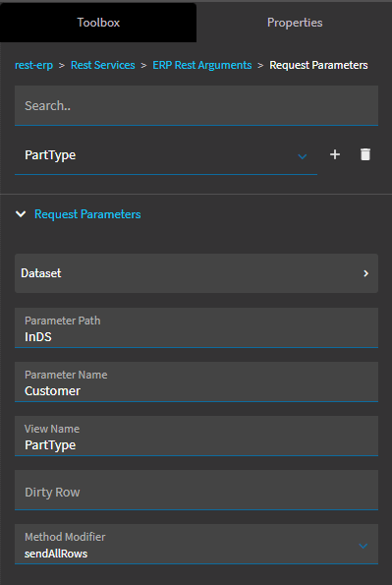Image resolution: width=392 pixels, height=585 pixels.
Task: Select the sendAllRows value text
Action: coord(56,554)
